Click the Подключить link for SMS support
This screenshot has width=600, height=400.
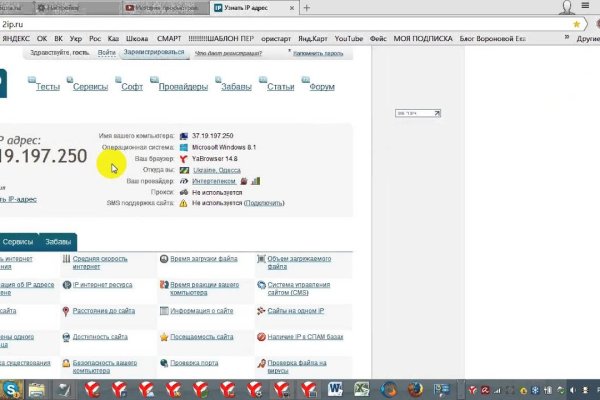pyautogui.click(x=264, y=203)
